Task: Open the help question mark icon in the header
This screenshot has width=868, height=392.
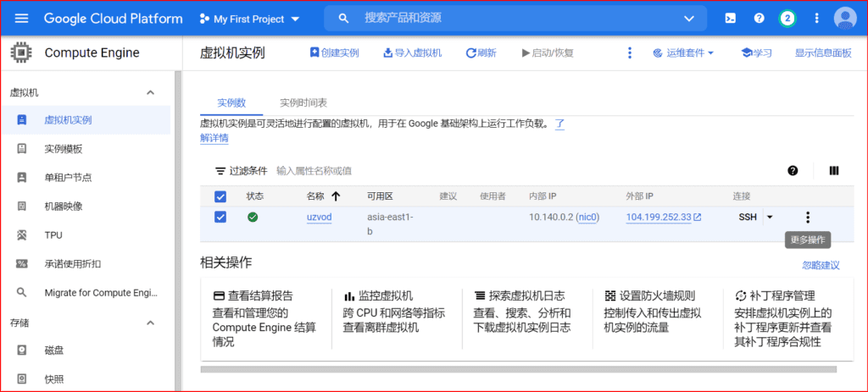Action: [759, 19]
